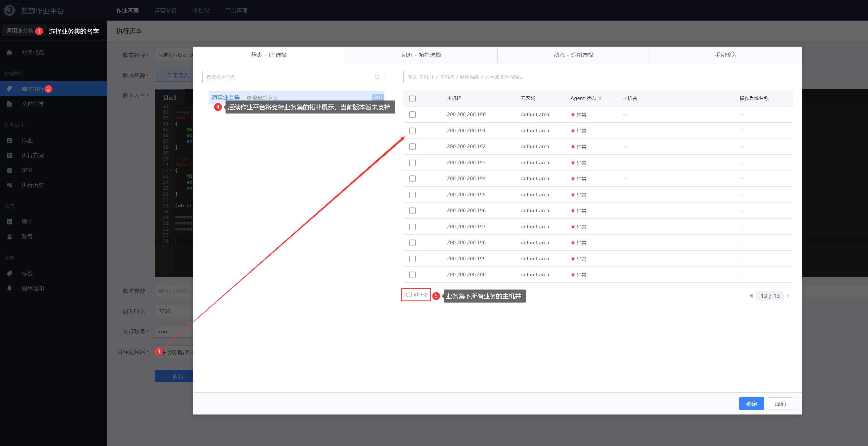
Task: Click the bell icon beside 消息通知
Action: 9,288
